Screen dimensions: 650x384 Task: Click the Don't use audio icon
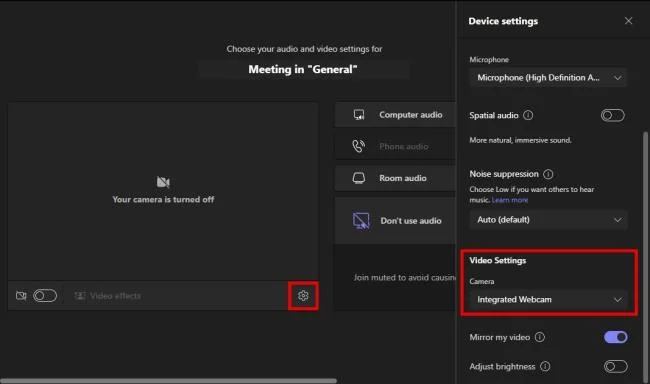(361, 221)
